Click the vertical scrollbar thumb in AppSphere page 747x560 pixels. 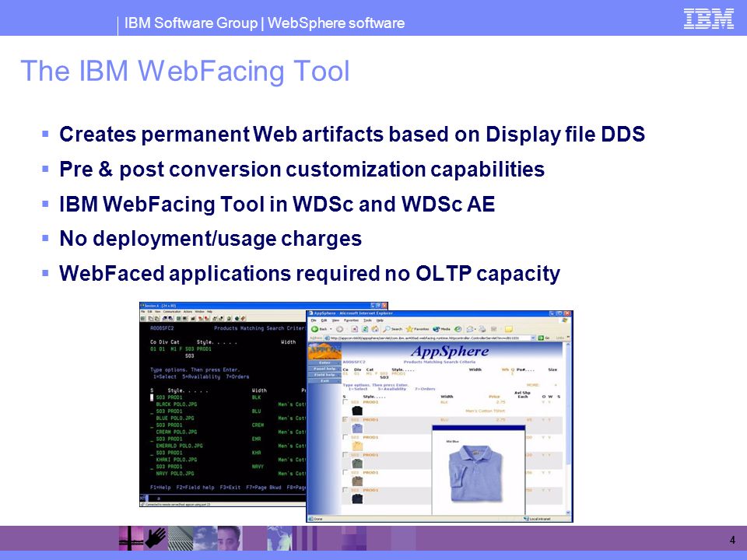(568, 406)
